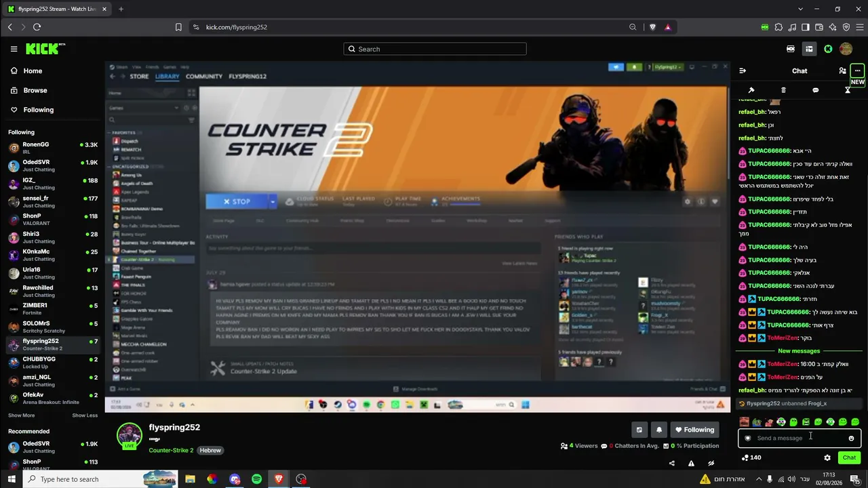The width and height of the screenshot is (868, 488).
Task: Open the Brave main menu
Action: (859, 27)
